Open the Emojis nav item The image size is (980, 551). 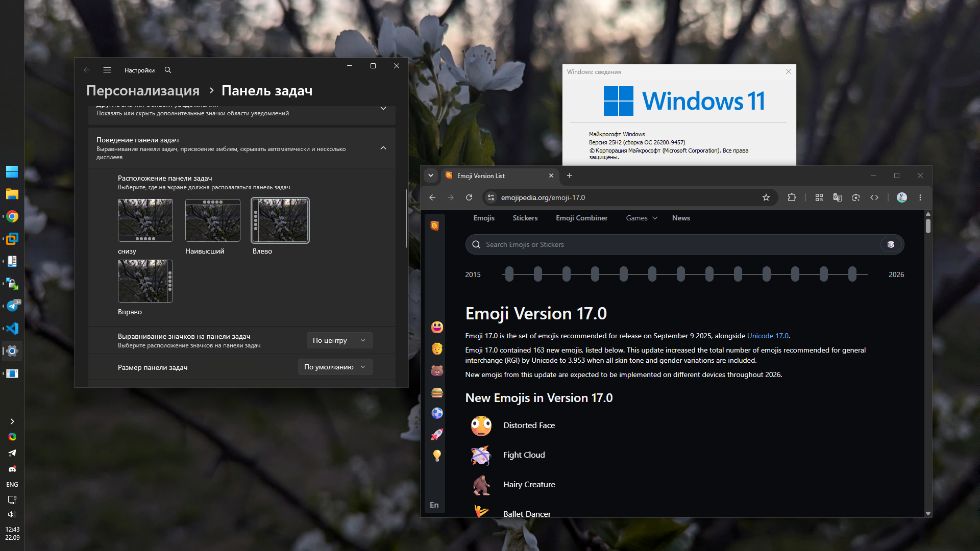point(484,218)
